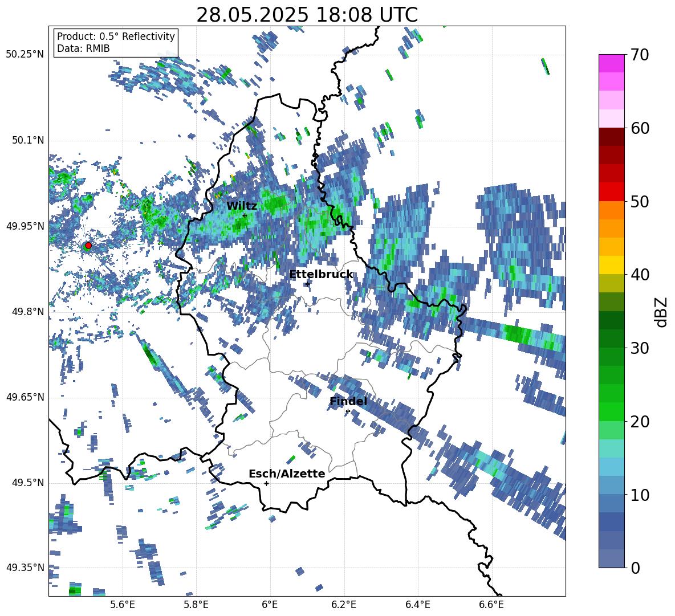
Task: Click the Ettelbruck city label
Action: click(321, 274)
